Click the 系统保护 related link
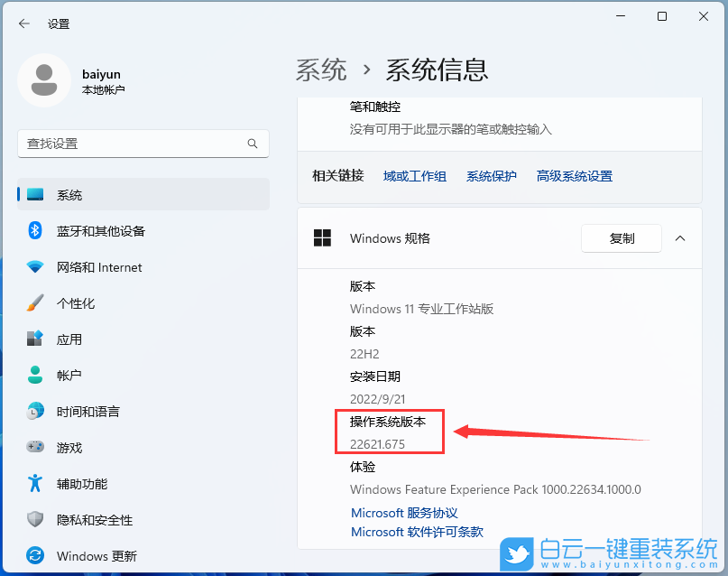The image size is (728, 576). click(x=491, y=176)
